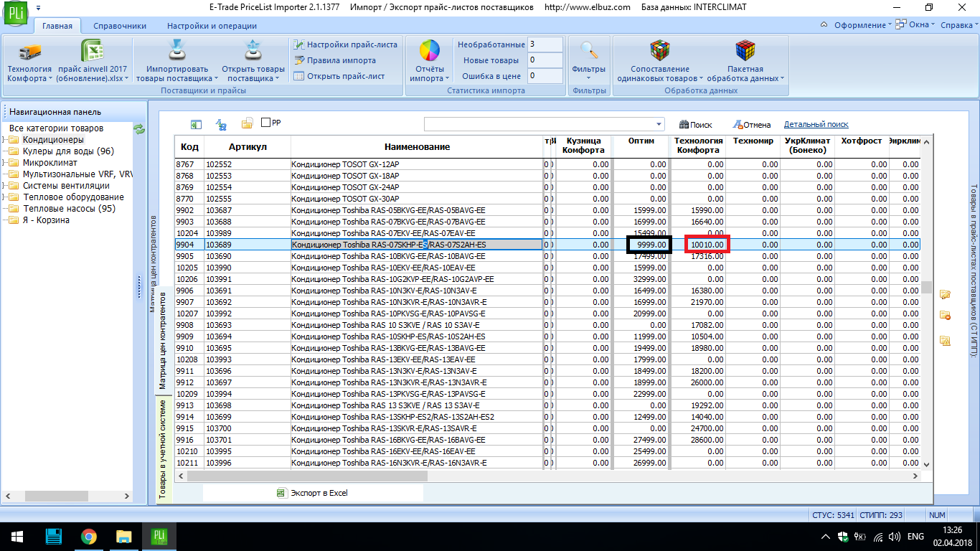Viewport: 980px width, 551px height.
Task: Click the Фильтры magnifier icon
Action: point(589,51)
